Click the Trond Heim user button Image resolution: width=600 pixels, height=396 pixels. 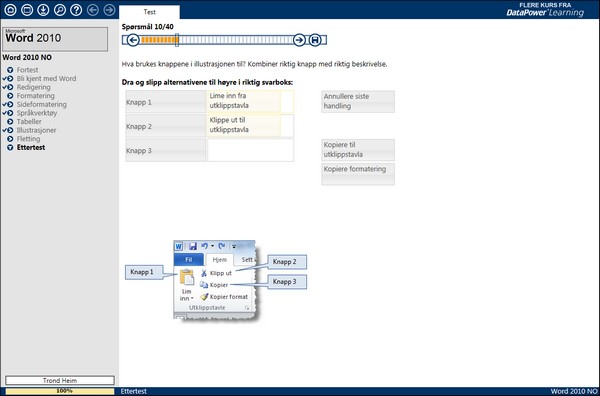[x=60, y=380]
